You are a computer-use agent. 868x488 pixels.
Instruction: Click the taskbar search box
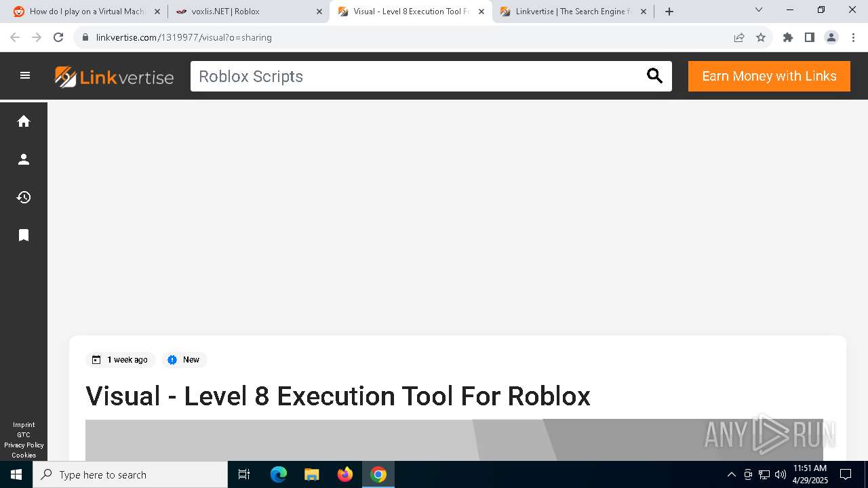coord(130,474)
